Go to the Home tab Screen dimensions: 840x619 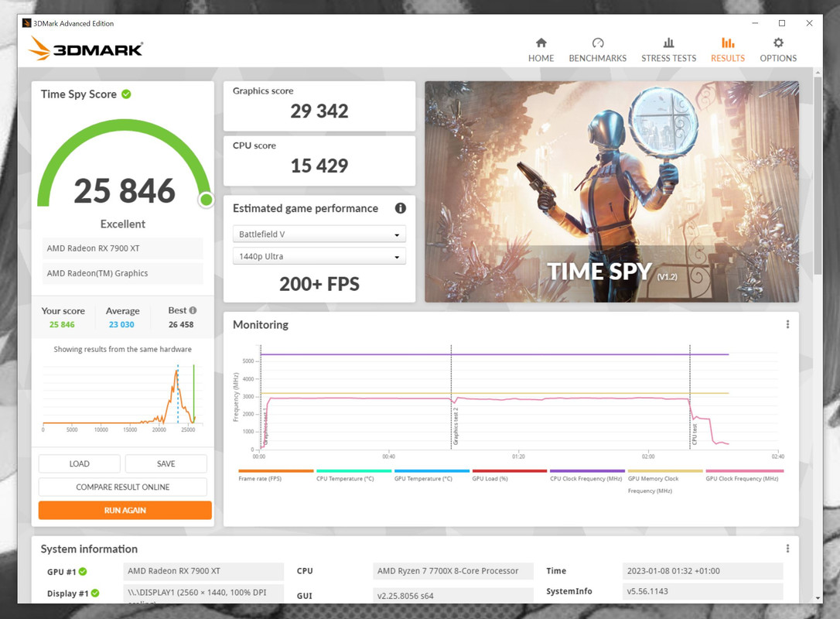[541, 50]
